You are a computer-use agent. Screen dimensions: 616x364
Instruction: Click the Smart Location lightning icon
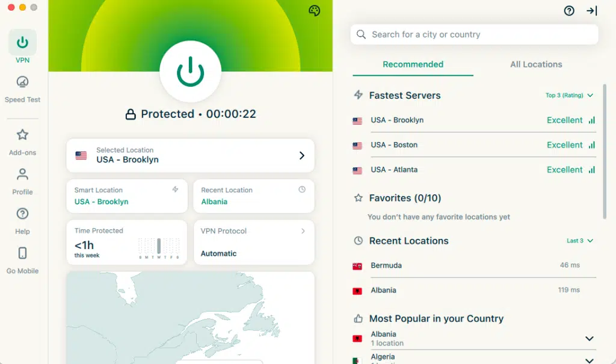[175, 190]
